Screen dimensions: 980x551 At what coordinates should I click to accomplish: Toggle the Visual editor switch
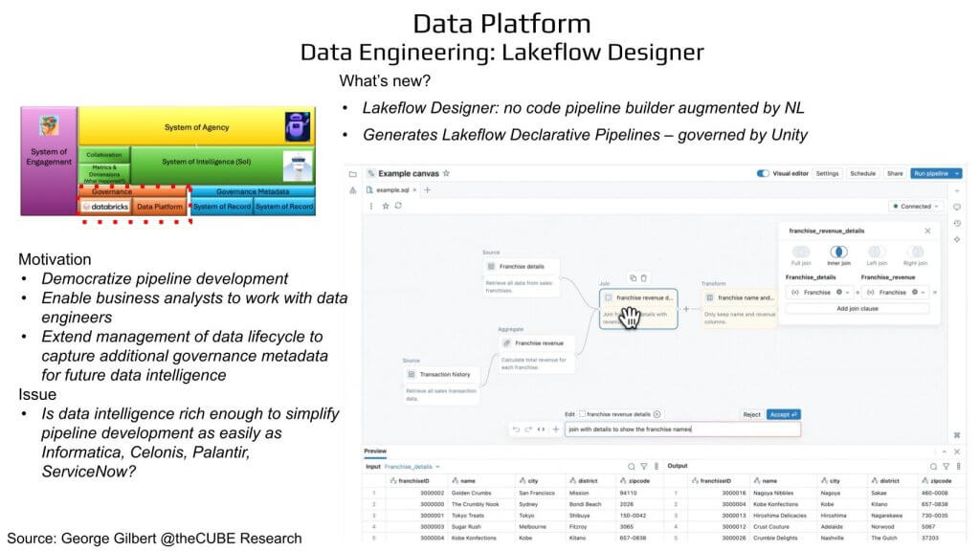(763, 173)
